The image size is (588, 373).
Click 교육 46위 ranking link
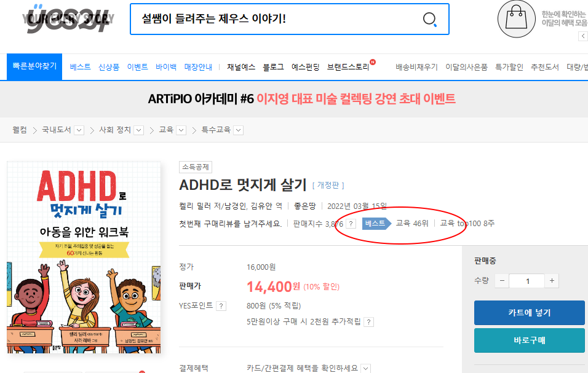412,223
